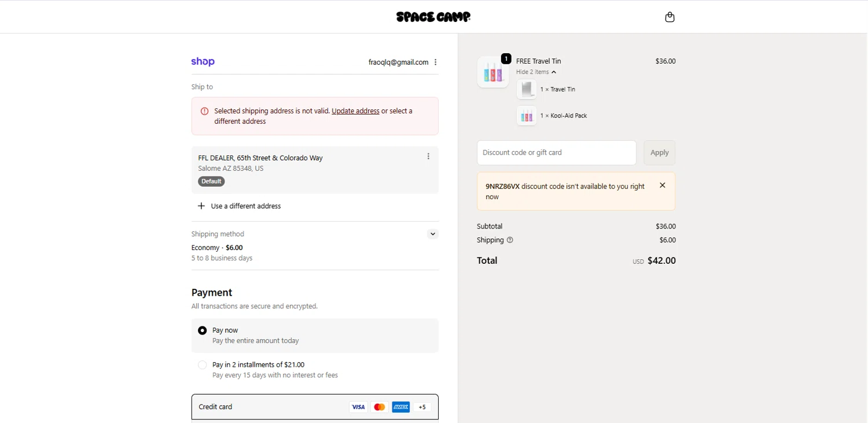Image resolution: width=868 pixels, height=423 pixels.
Task: Click the plus icon for different address
Action: (x=201, y=206)
